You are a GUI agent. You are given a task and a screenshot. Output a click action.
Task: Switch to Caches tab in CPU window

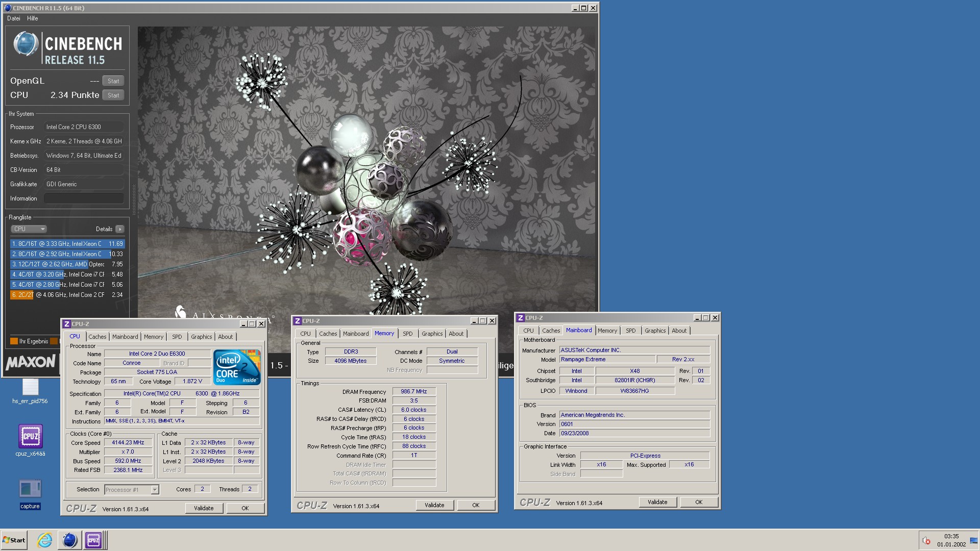tap(97, 337)
